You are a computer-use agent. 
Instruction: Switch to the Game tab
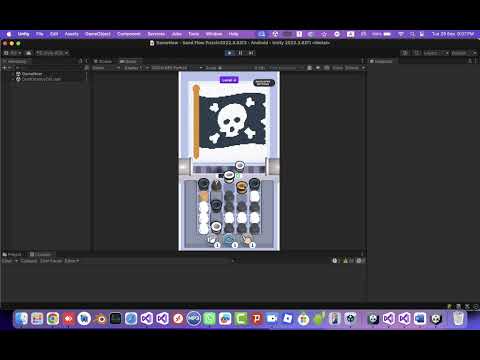pos(128,61)
